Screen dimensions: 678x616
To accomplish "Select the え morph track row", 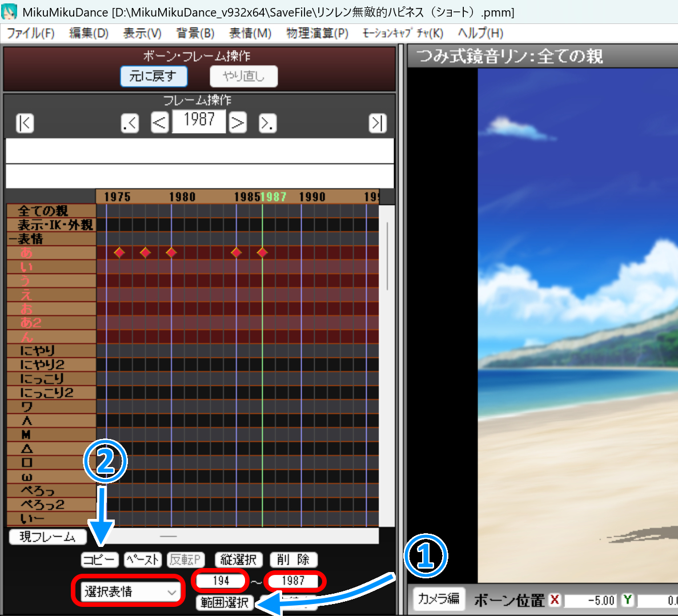I will pyautogui.click(x=51, y=295).
